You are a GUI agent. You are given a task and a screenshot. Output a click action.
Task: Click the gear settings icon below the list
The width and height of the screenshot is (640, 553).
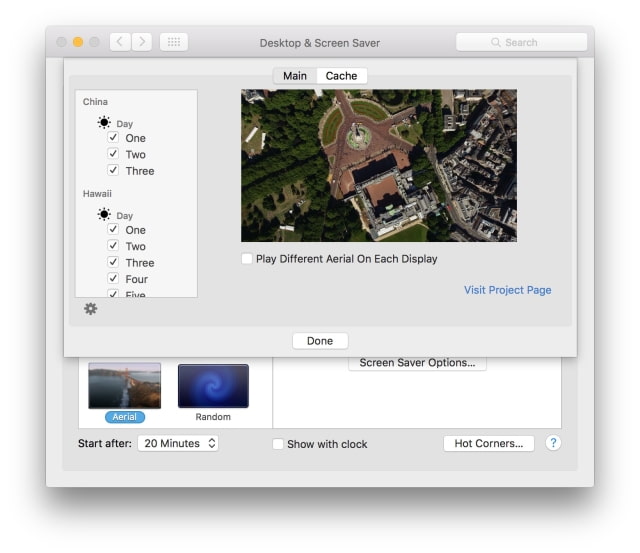(x=91, y=309)
